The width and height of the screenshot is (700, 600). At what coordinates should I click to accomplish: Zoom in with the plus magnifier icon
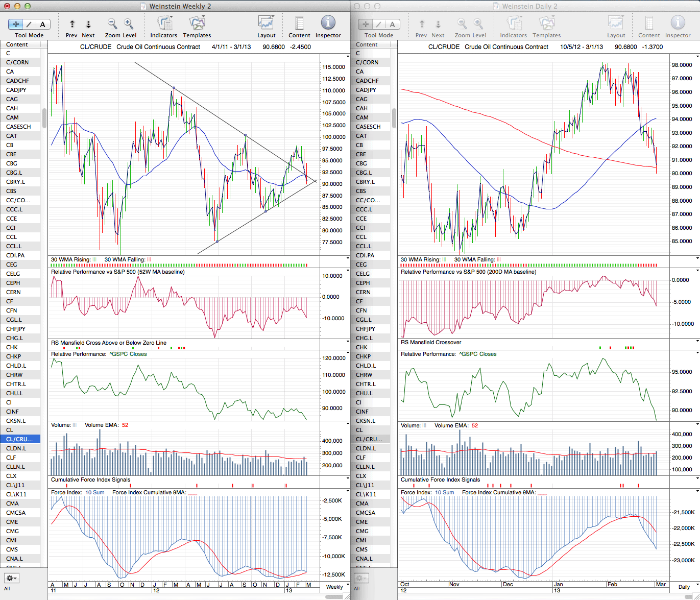(129, 24)
